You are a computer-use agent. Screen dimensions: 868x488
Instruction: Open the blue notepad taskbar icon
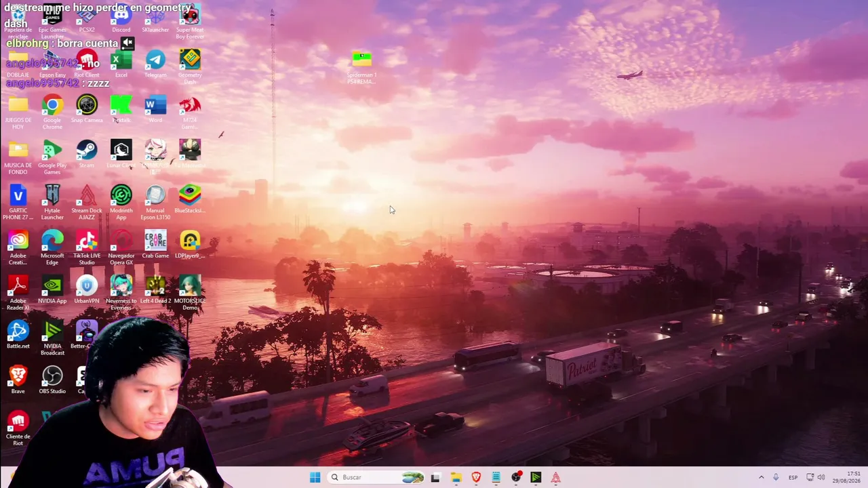496,477
